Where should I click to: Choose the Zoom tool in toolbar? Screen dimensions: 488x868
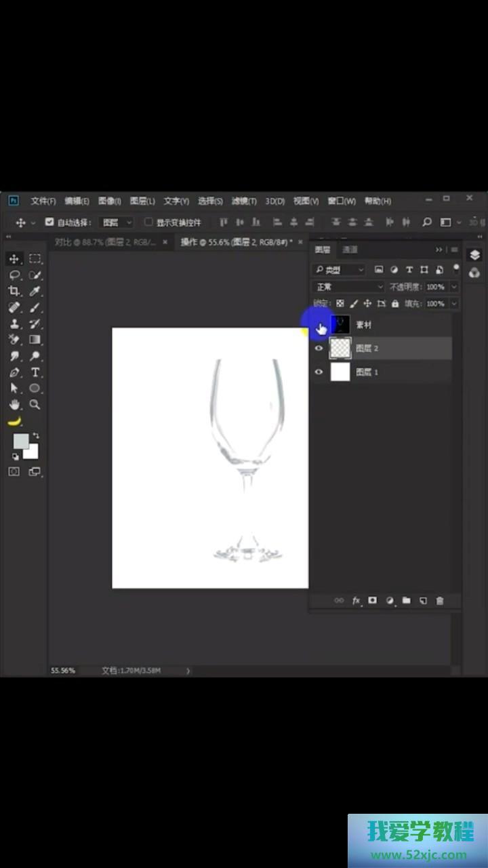click(x=35, y=405)
